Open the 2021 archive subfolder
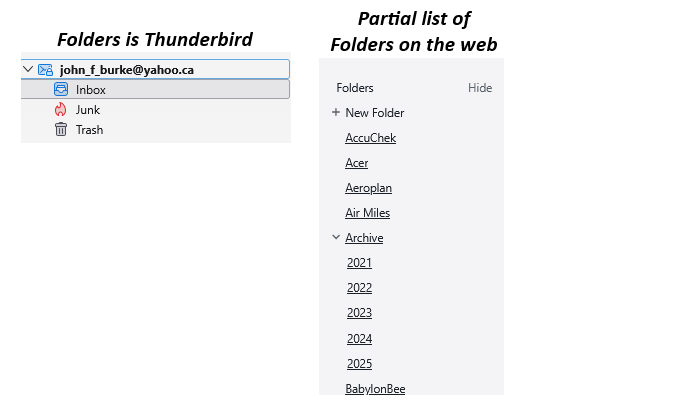Image resolution: width=691 pixels, height=416 pixels. pyautogui.click(x=359, y=263)
